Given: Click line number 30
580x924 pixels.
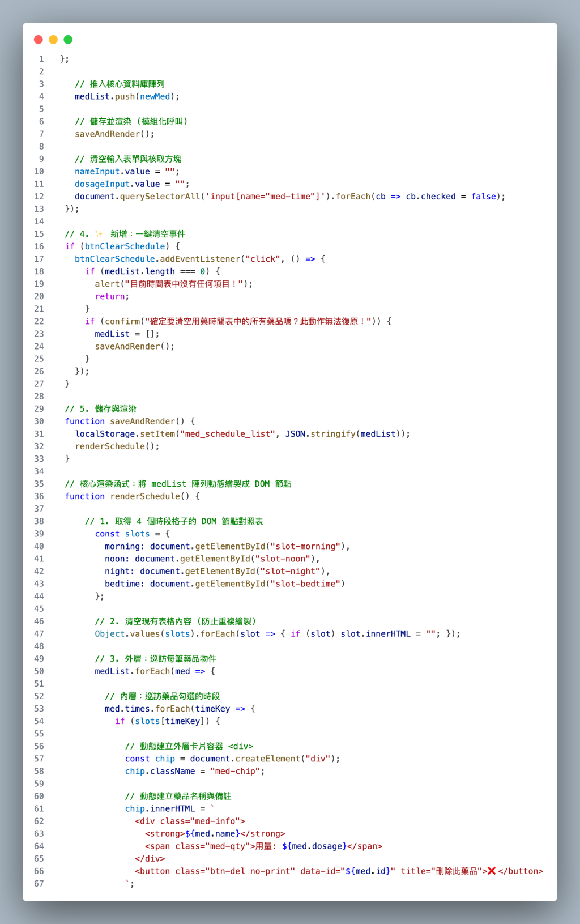Looking at the screenshot, I should click(x=39, y=421).
